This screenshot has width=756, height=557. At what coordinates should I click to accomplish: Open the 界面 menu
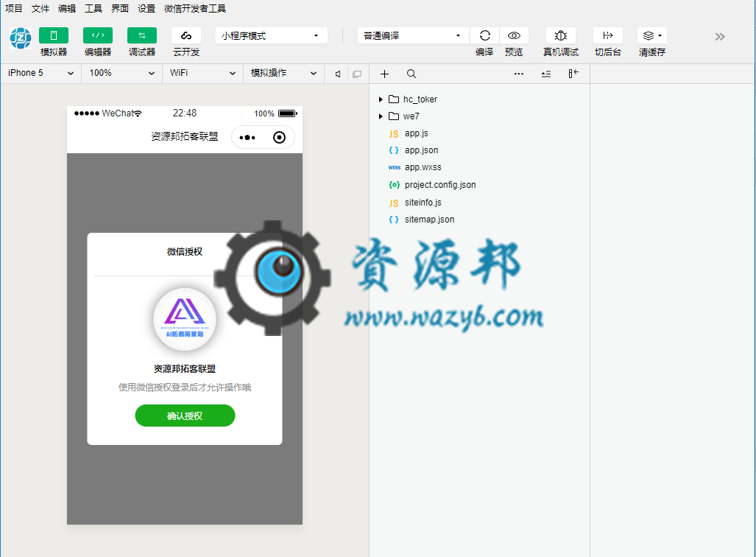tap(120, 8)
